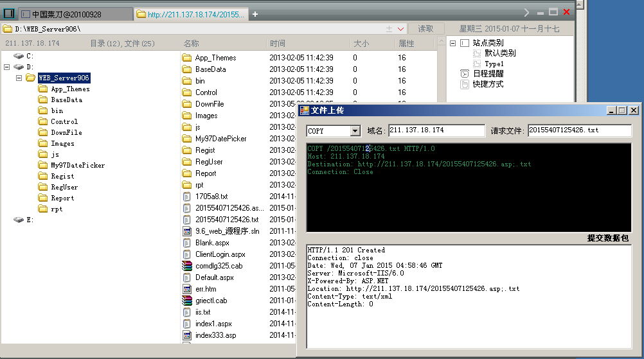
Task: Select 默认类别 category item
Action: point(500,53)
